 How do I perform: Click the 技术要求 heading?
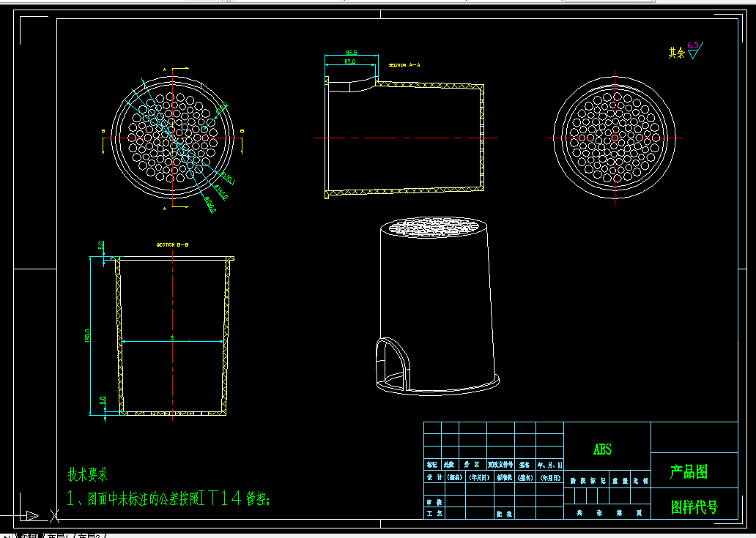point(88,474)
